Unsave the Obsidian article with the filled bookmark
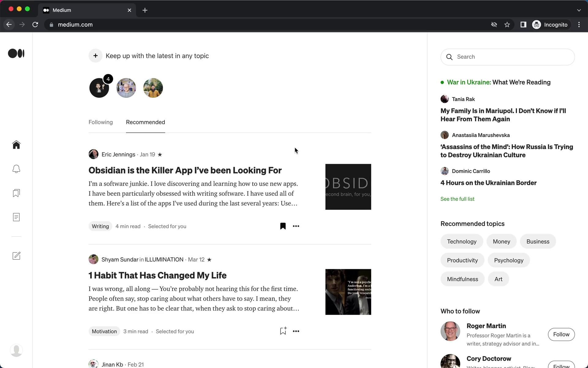The width and height of the screenshot is (588, 368). click(x=283, y=226)
